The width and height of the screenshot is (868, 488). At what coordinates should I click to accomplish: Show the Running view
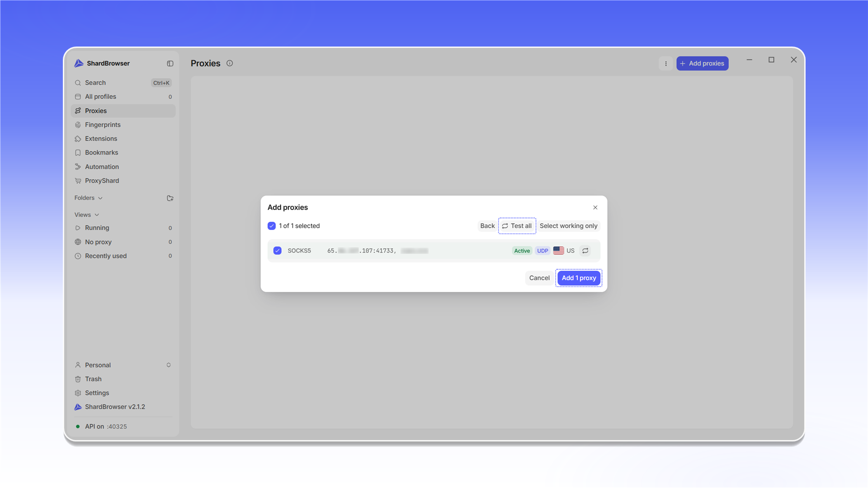point(123,228)
